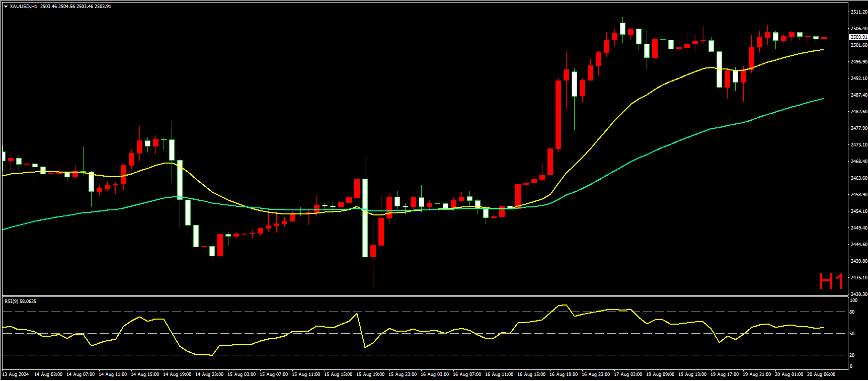
Task: Click time axis label 16 Aug 19:00
Action: (564, 374)
